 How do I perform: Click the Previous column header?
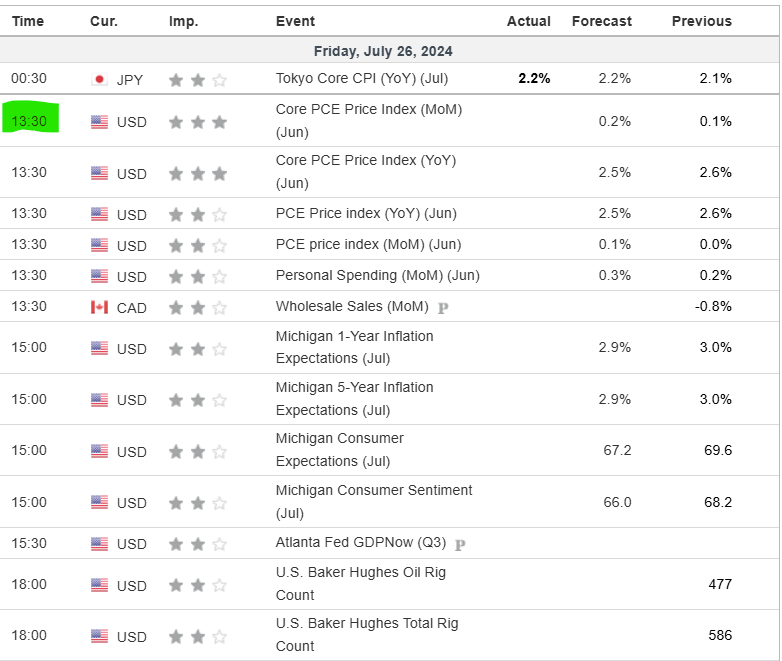coord(701,21)
